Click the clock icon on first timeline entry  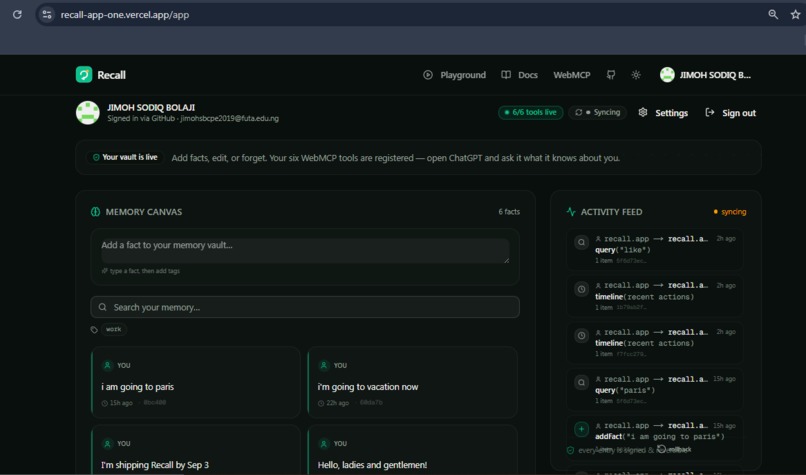581,289
